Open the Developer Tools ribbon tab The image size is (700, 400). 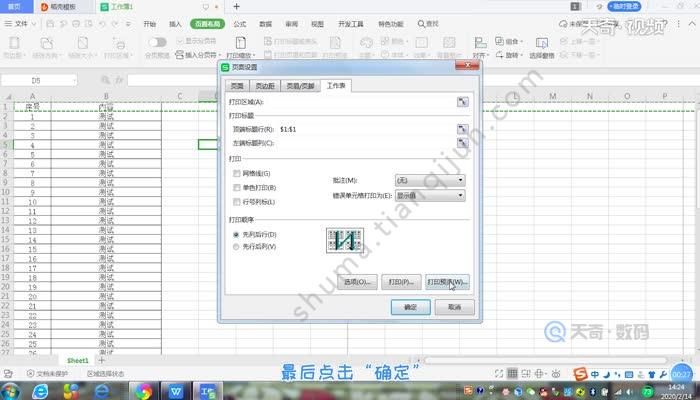tap(350, 24)
